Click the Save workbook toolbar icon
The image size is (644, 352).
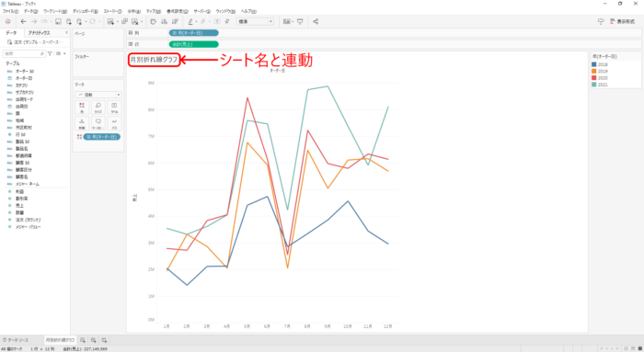pyautogui.click(x=58, y=21)
